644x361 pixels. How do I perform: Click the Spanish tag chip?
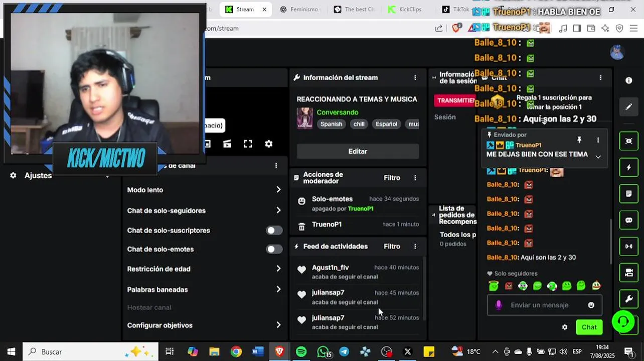[x=331, y=124]
